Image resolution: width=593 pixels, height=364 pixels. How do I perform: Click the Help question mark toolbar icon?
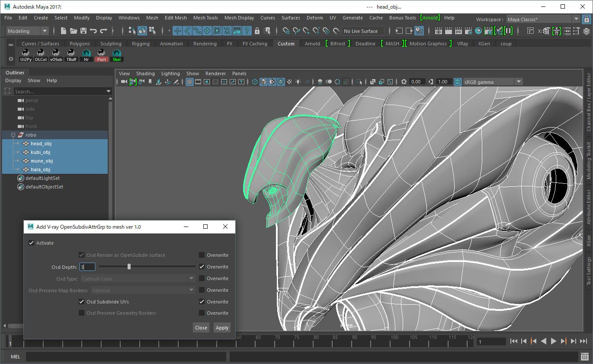pyautogui.click(x=247, y=31)
